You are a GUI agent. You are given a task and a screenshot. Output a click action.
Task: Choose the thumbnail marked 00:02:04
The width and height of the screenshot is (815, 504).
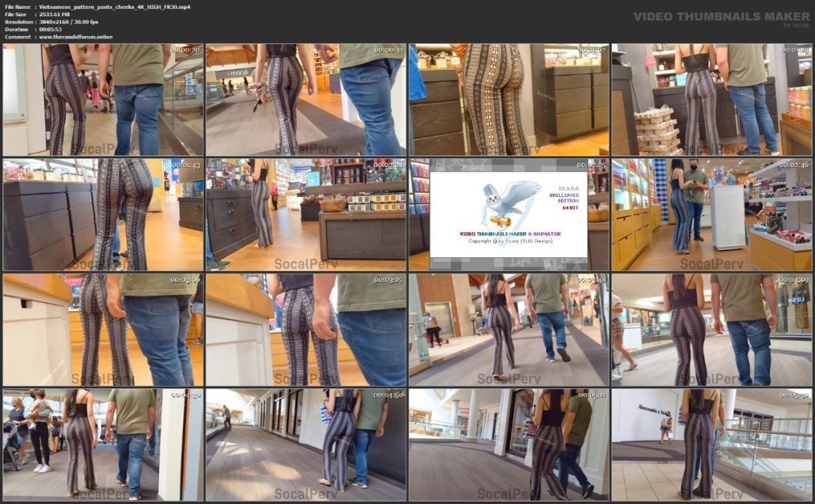306,215
